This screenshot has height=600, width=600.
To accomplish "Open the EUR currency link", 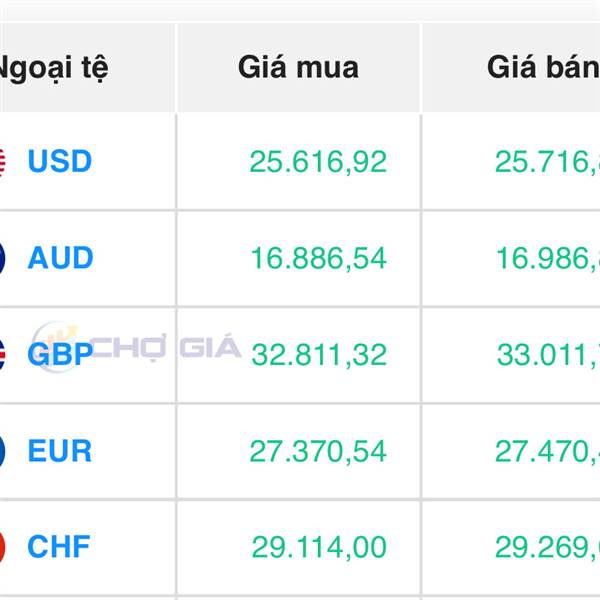I will point(60,450).
